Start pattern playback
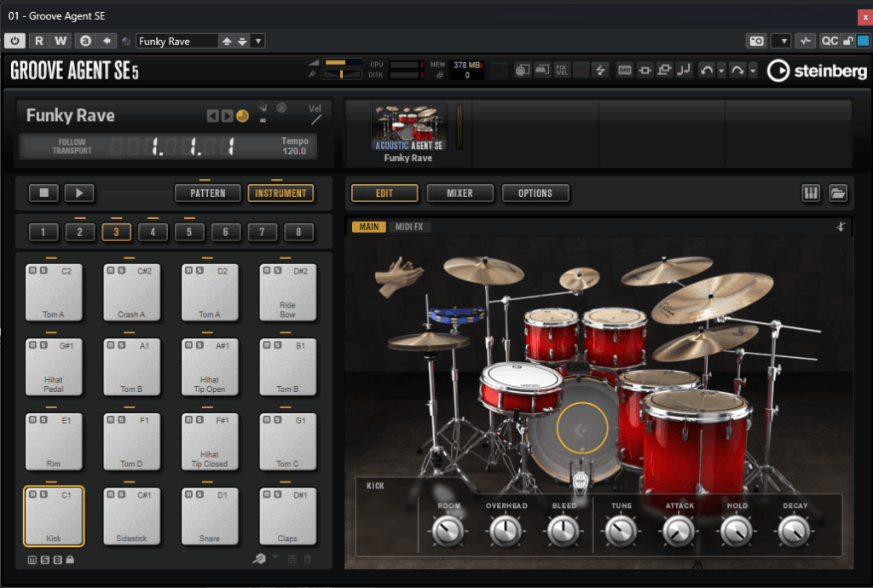This screenshot has height=588, width=873. pyautogui.click(x=79, y=193)
